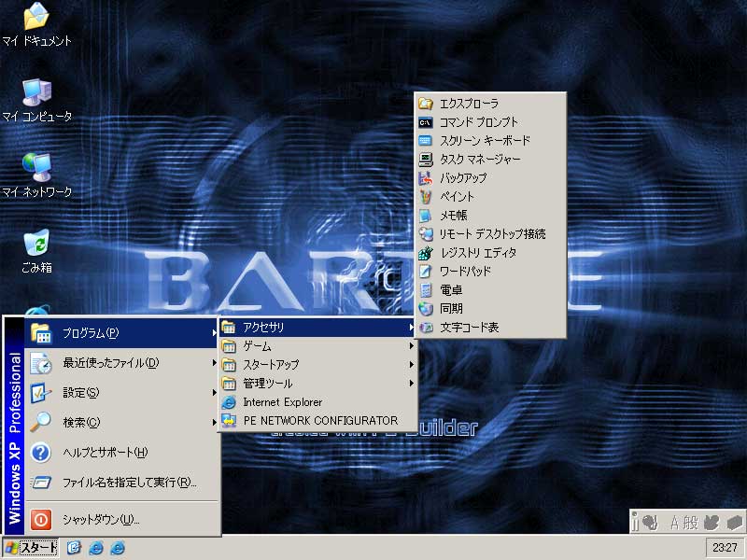Screen dimensions: 747x560
Task: Launch コマンド プロンプト via its icon
Action: coord(426,122)
